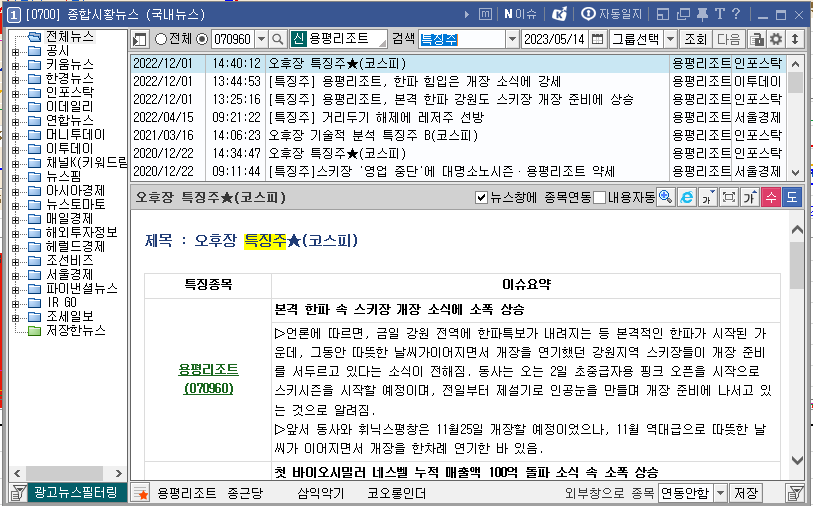
Task: Open the search keyword 특징주 dropdown arrow
Action: pyautogui.click(x=512, y=39)
